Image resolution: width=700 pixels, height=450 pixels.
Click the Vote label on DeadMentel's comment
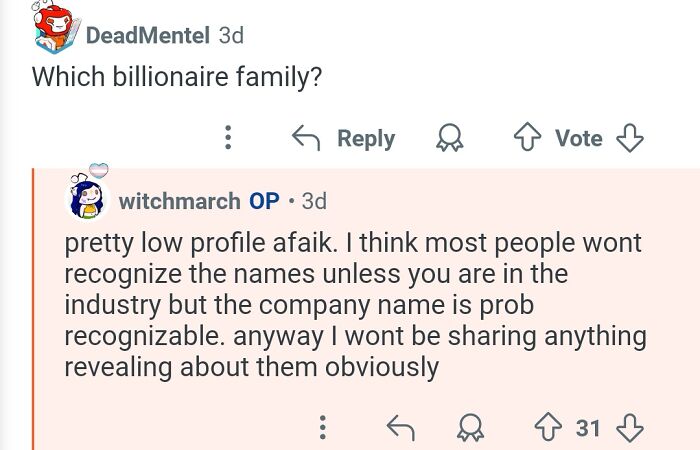[578, 138]
